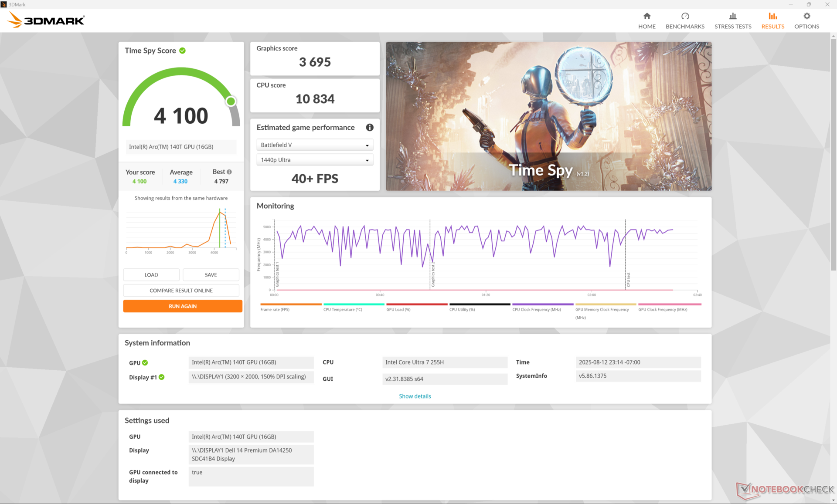Image resolution: width=837 pixels, height=504 pixels.
Task: Click the scrollbar down arrow
Action: (x=834, y=501)
